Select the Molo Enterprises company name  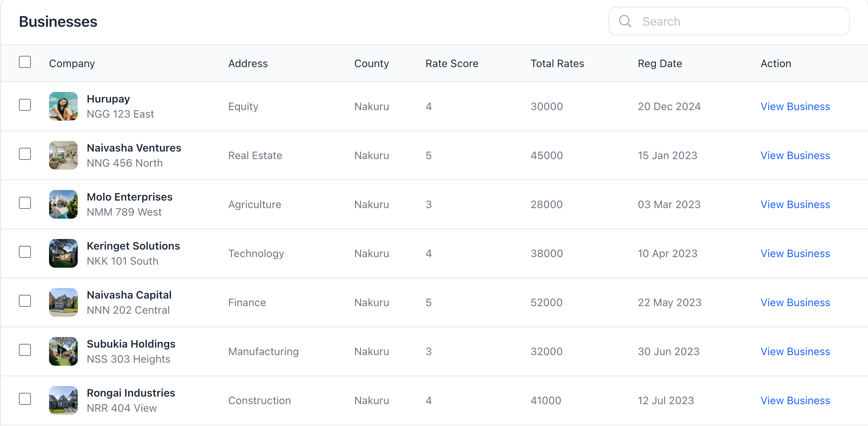pyautogui.click(x=130, y=197)
